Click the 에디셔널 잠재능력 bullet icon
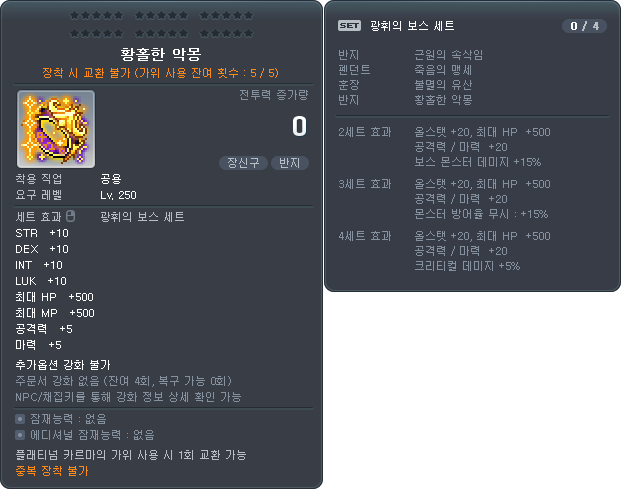The image size is (622, 491). [x=20, y=435]
